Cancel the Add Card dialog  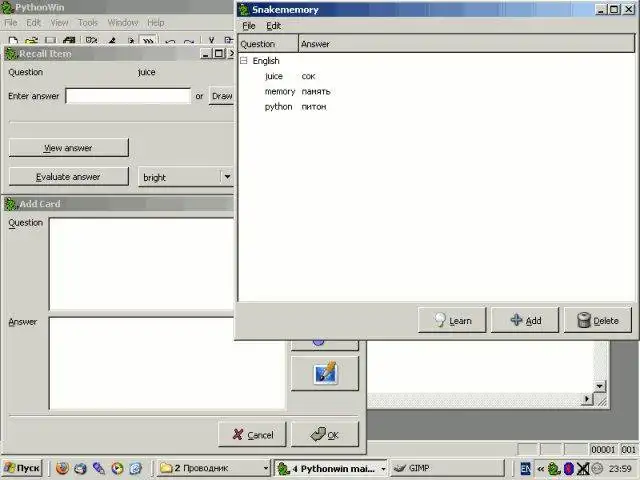(252, 435)
